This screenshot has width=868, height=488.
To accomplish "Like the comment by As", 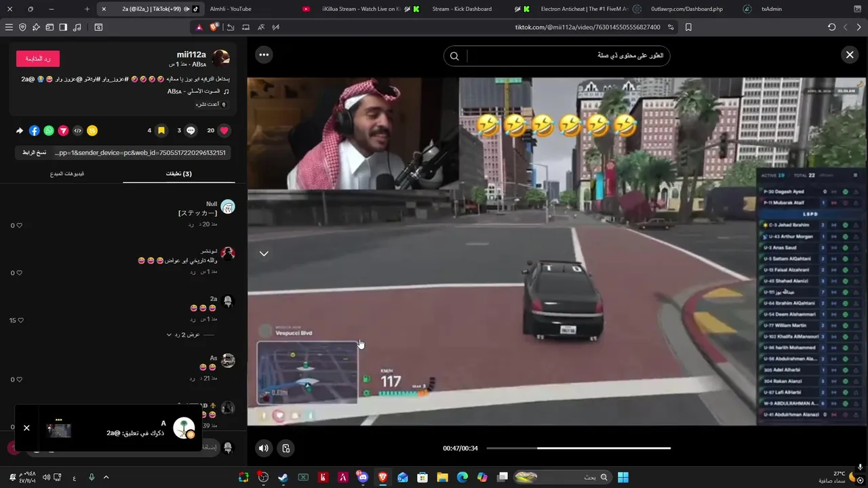I will pos(19,380).
